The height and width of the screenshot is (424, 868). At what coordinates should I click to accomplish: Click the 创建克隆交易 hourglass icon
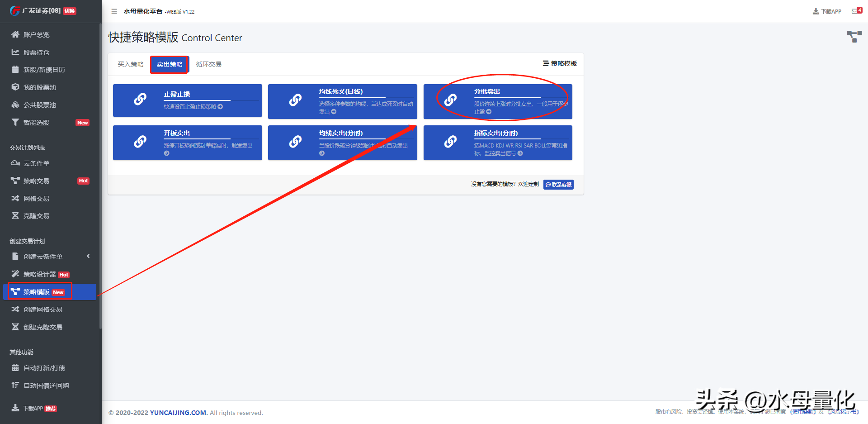click(15, 327)
